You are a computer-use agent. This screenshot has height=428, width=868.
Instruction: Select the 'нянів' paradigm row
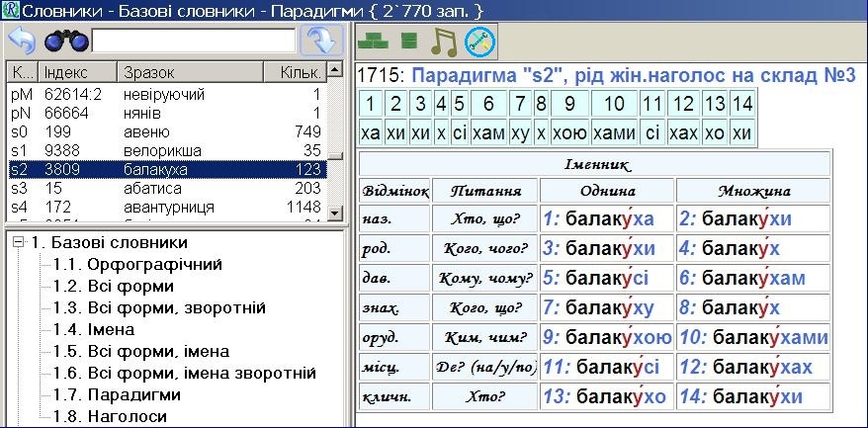tap(167, 114)
